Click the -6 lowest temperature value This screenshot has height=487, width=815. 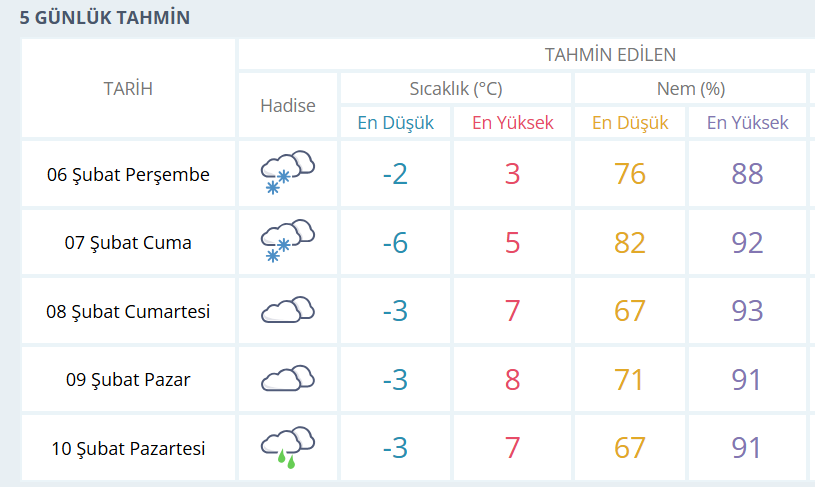395,243
